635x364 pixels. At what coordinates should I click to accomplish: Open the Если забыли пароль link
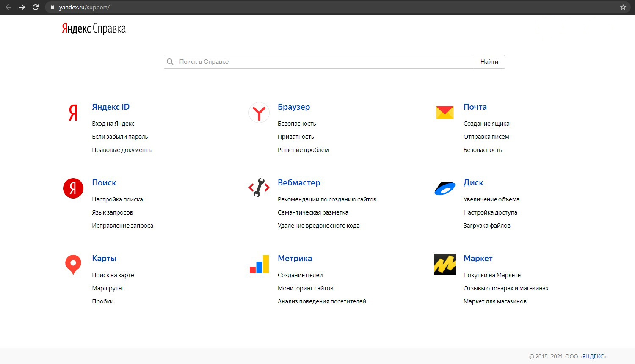tap(120, 137)
